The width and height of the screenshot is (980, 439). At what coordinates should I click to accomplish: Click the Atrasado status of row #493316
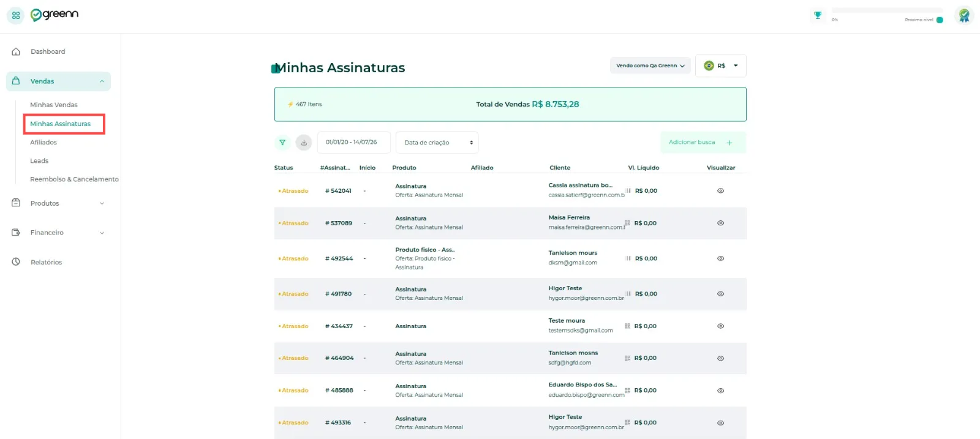pos(293,423)
